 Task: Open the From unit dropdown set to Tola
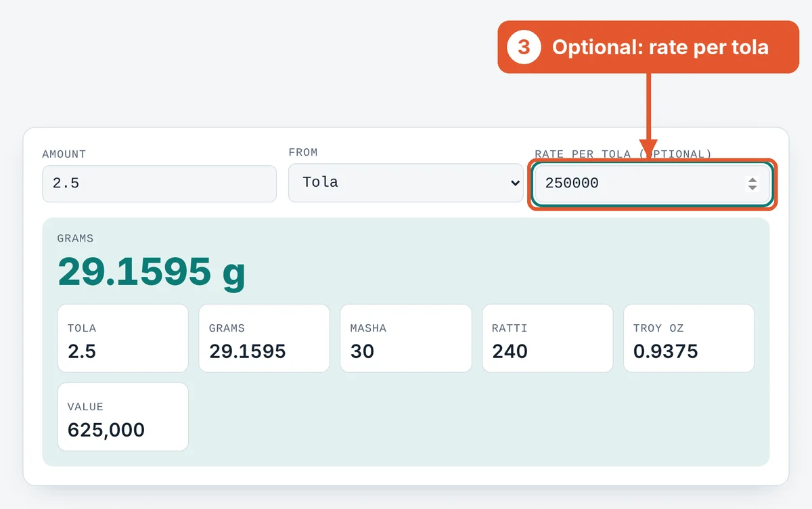click(406, 183)
